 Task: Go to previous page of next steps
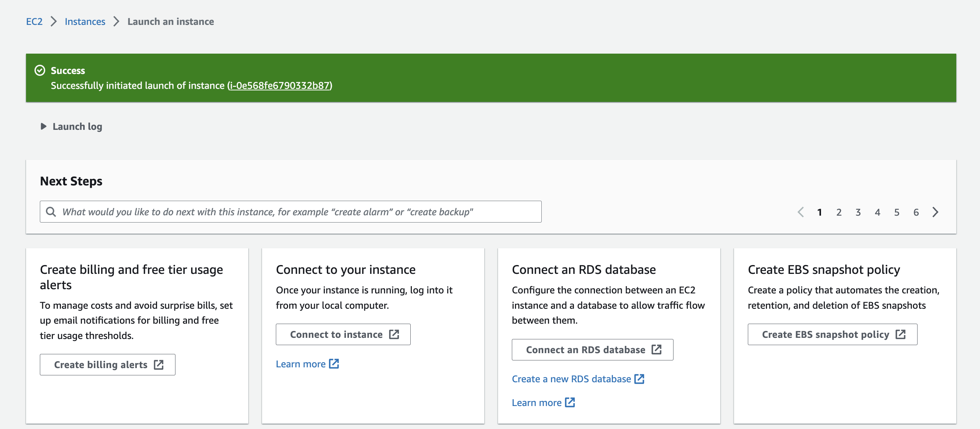pyautogui.click(x=801, y=212)
